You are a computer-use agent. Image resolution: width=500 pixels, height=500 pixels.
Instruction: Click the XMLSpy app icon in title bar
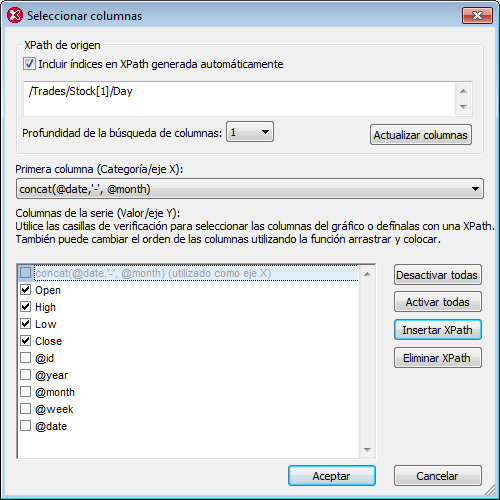(15, 16)
